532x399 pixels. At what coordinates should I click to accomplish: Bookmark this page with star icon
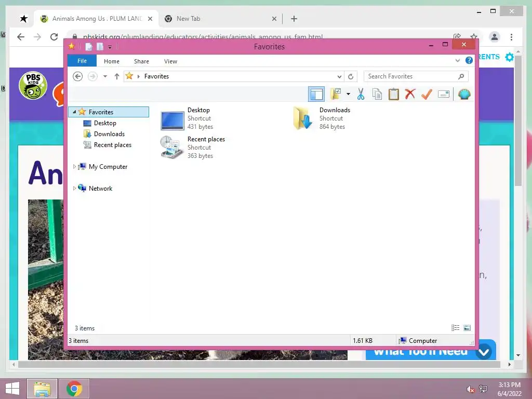[x=474, y=37]
